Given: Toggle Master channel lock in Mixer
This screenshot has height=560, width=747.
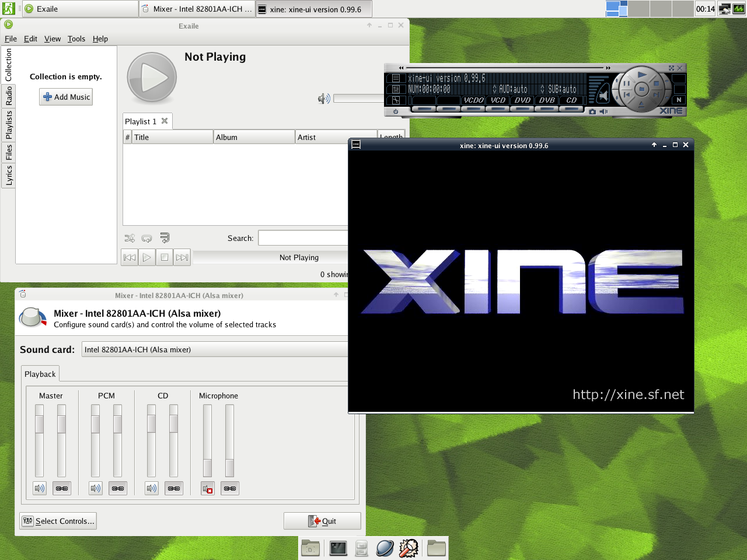Looking at the screenshot, I should pyautogui.click(x=62, y=488).
